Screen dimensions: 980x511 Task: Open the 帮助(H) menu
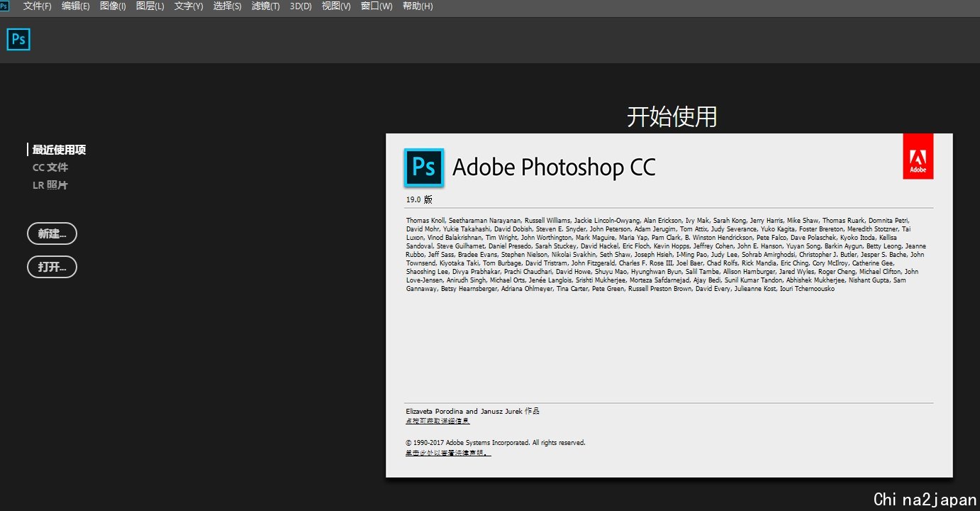coord(417,6)
